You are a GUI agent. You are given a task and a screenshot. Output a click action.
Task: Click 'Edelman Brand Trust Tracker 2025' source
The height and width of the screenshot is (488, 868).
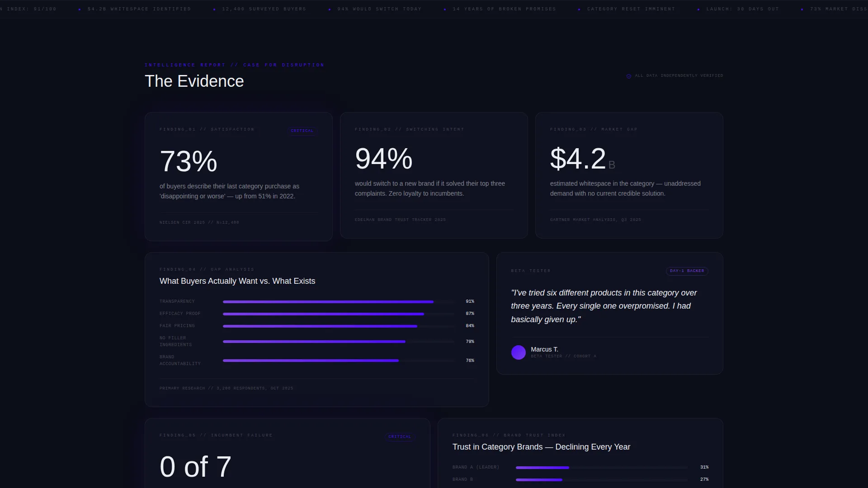coord(400,220)
